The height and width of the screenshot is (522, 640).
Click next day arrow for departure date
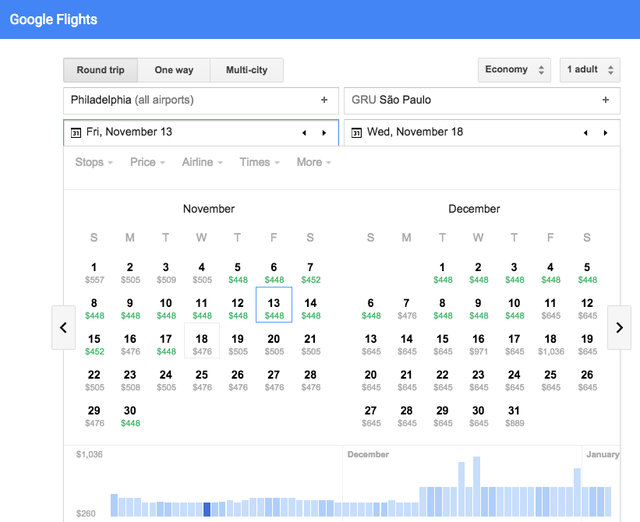(323, 133)
